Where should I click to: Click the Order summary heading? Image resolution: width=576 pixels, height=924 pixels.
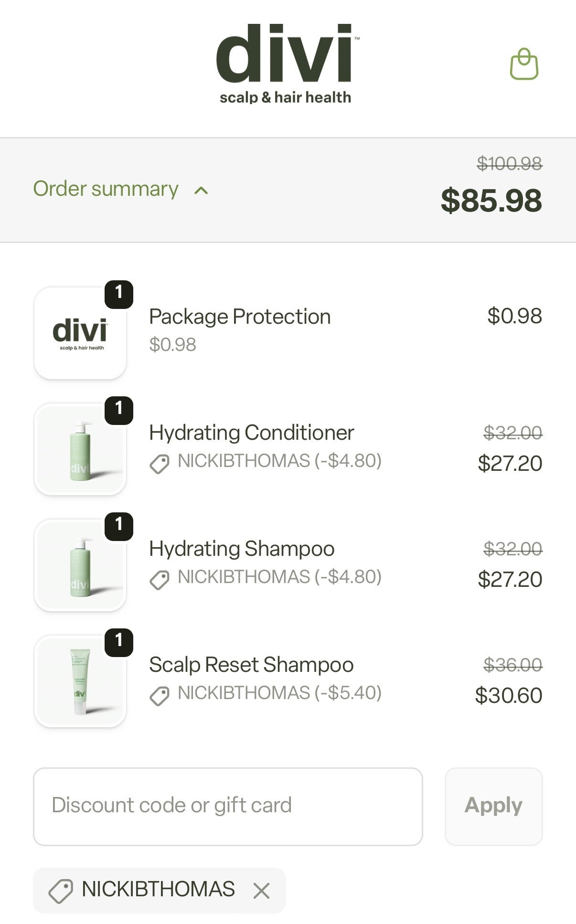(104, 190)
